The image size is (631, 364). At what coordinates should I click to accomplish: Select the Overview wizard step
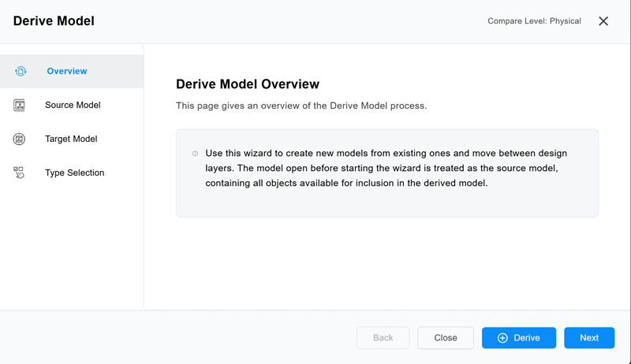(x=72, y=71)
